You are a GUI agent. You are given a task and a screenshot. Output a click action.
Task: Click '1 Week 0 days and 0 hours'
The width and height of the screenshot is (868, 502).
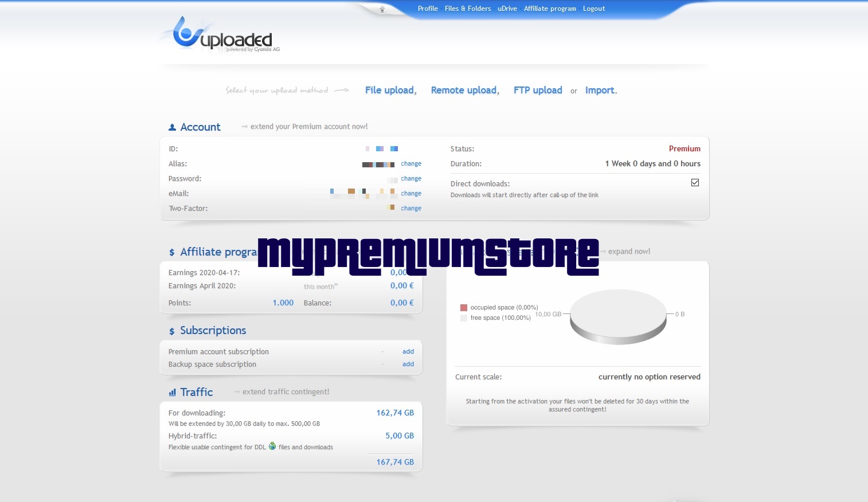(x=652, y=164)
